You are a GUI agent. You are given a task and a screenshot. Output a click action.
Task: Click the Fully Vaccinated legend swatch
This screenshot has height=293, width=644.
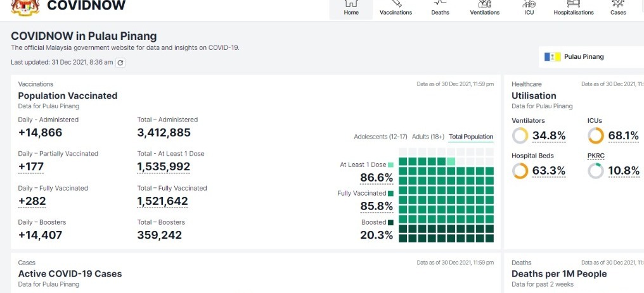[x=390, y=194]
